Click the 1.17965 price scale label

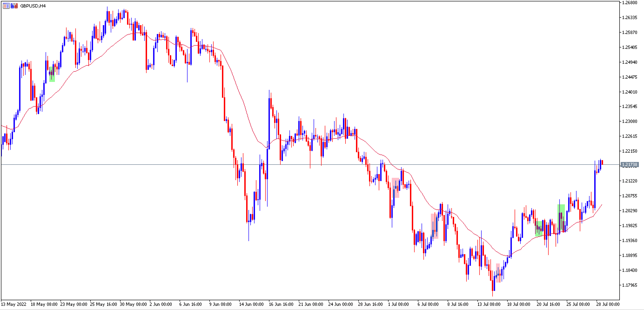[630, 285]
